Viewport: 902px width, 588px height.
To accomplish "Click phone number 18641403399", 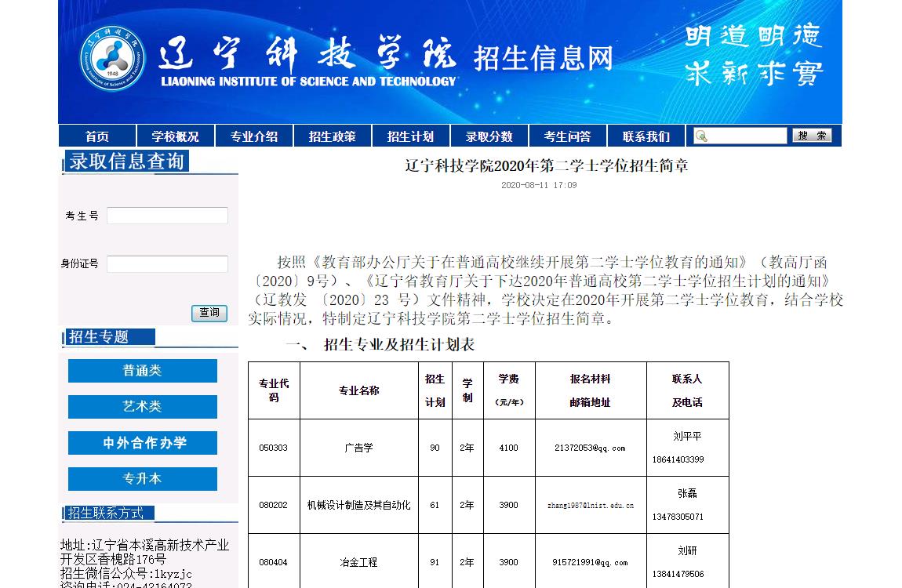I will (678, 459).
